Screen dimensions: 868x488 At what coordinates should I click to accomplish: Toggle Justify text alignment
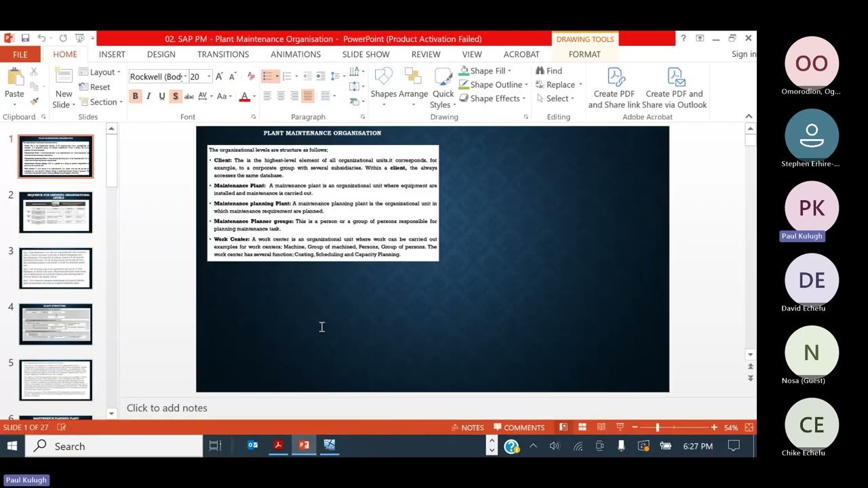click(308, 96)
